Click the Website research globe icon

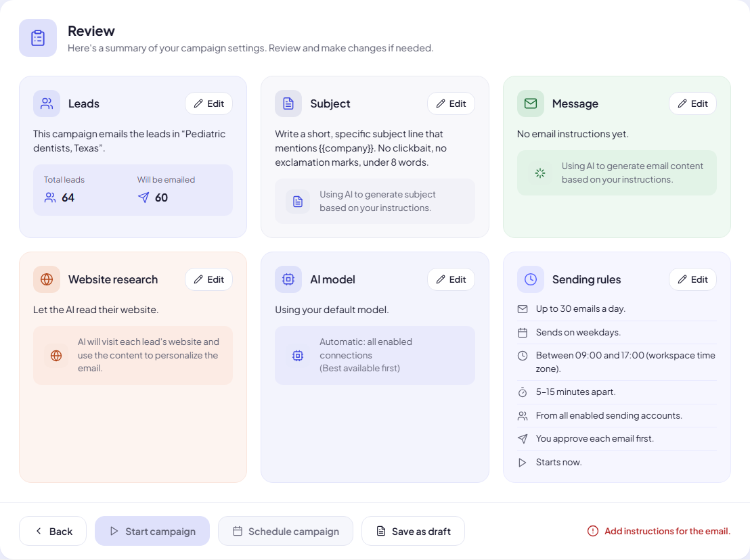tap(47, 279)
